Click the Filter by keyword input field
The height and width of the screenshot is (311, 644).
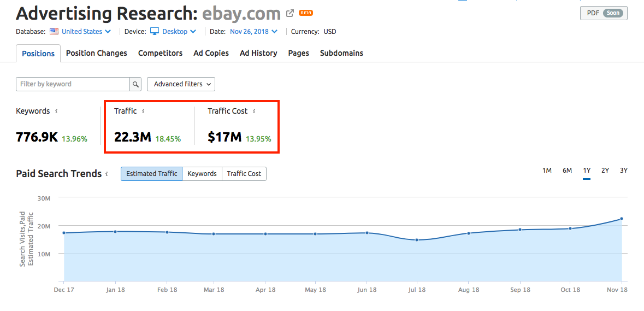click(x=73, y=84)
